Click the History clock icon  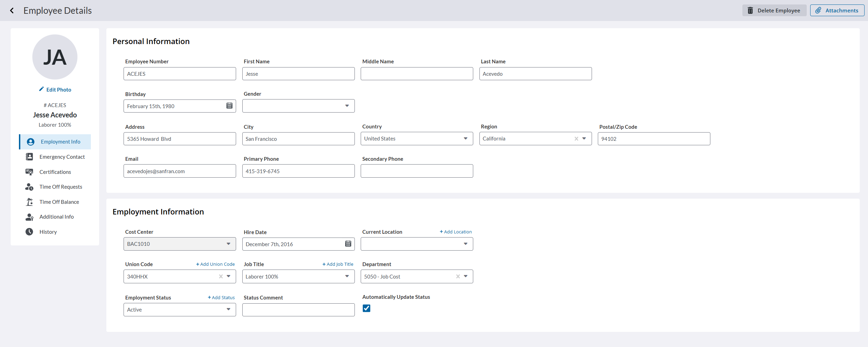pos(30,232)
